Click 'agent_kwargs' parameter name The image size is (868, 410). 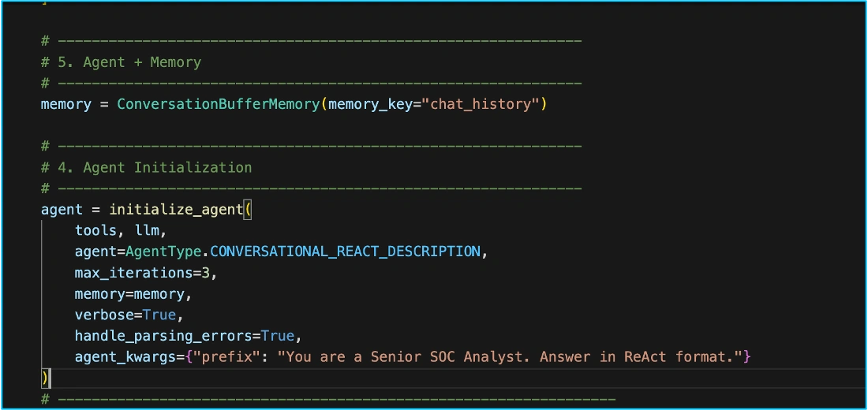pyautogui.click(x=125, y=357)
